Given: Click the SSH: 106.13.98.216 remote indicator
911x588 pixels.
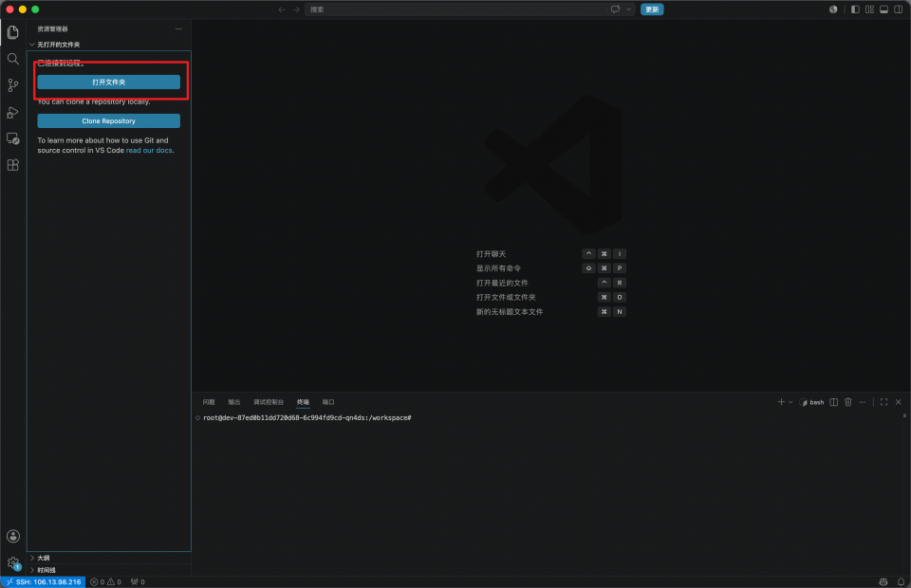Looking at the screenshot, I should 44,581.
